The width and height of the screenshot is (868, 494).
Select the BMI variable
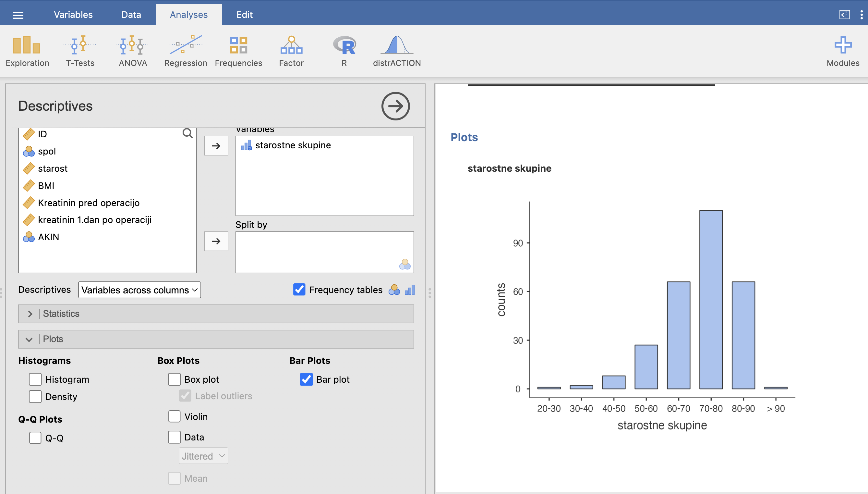pos(107,186)
